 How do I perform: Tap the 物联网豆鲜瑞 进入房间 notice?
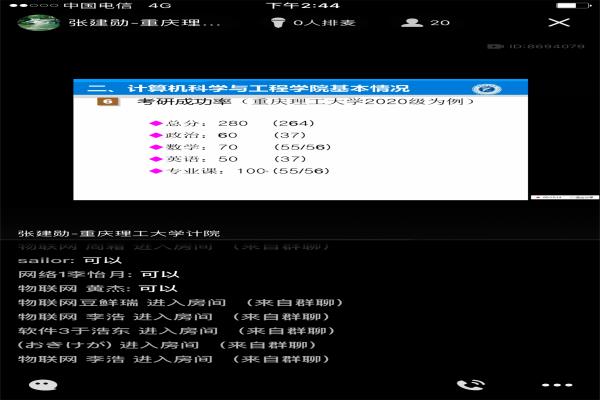point(180,302)
